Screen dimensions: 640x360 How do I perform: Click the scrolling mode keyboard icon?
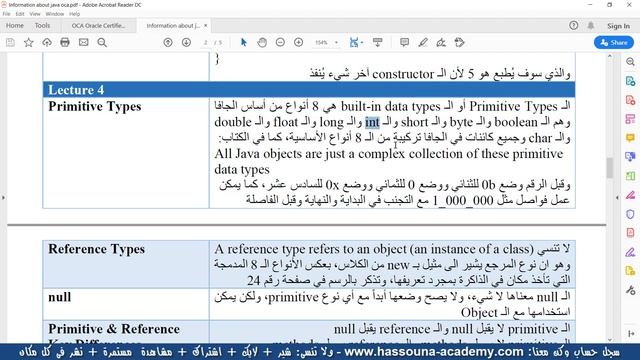coord(378,42)
